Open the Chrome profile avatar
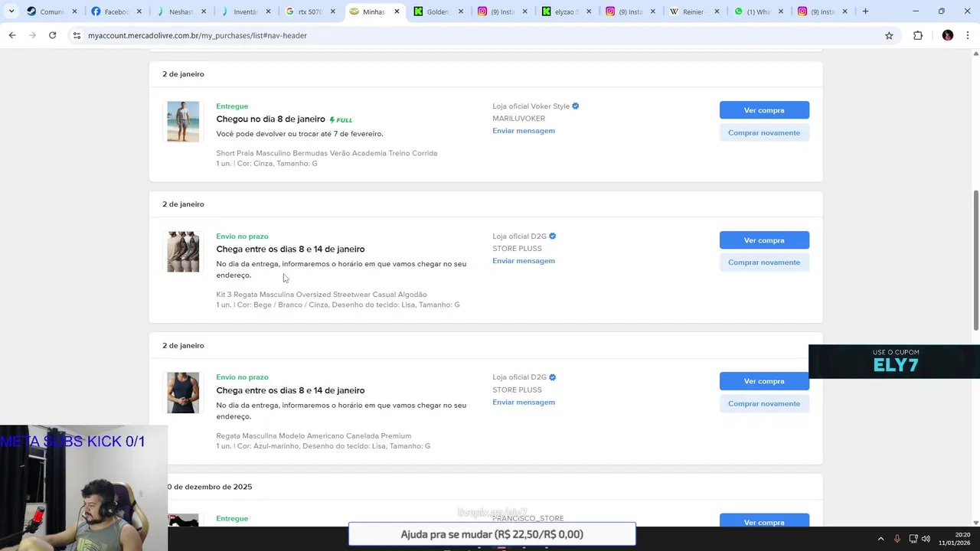 pos(948,35)
